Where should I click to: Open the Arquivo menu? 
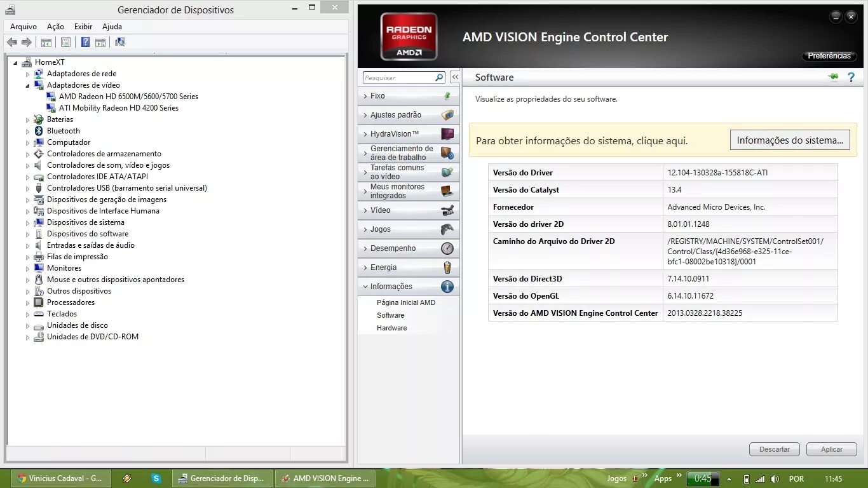click(x=24, y=27)
